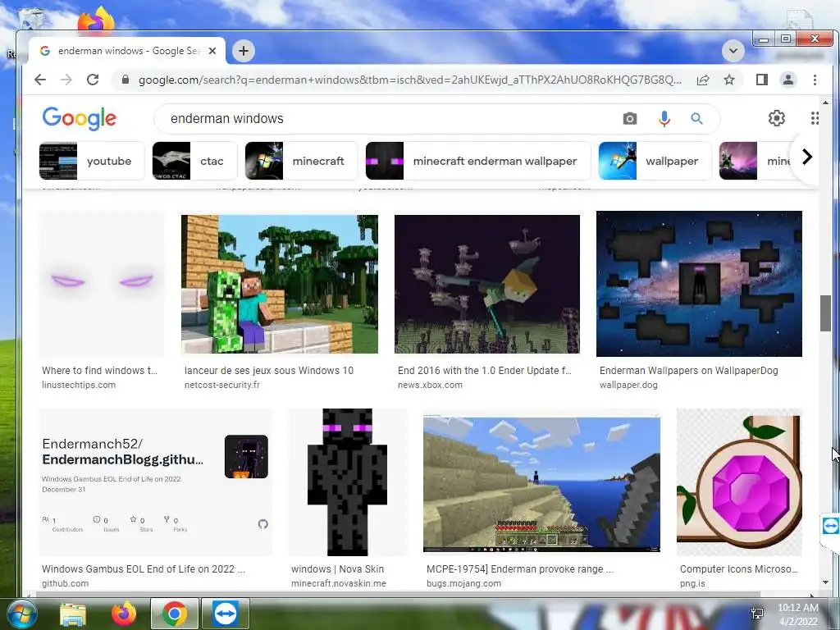Select the youtube filter chip
The image size is (840, 630).
click(92, 161)
